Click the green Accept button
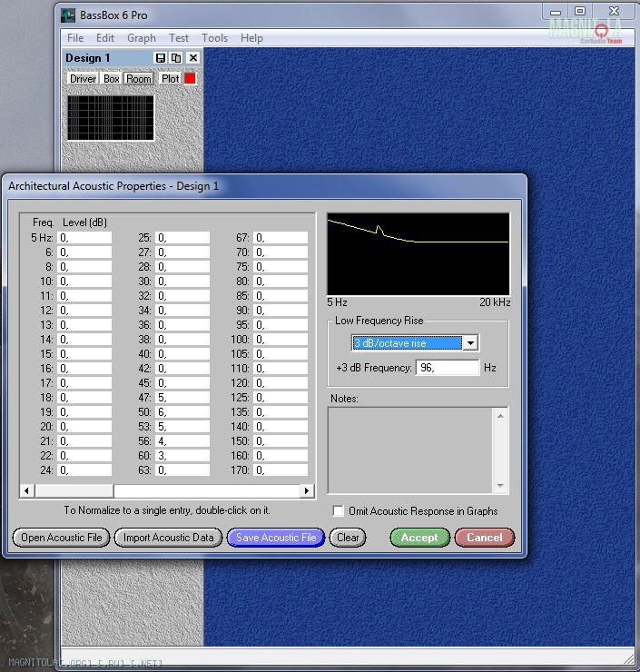 [x=419, y=538]
